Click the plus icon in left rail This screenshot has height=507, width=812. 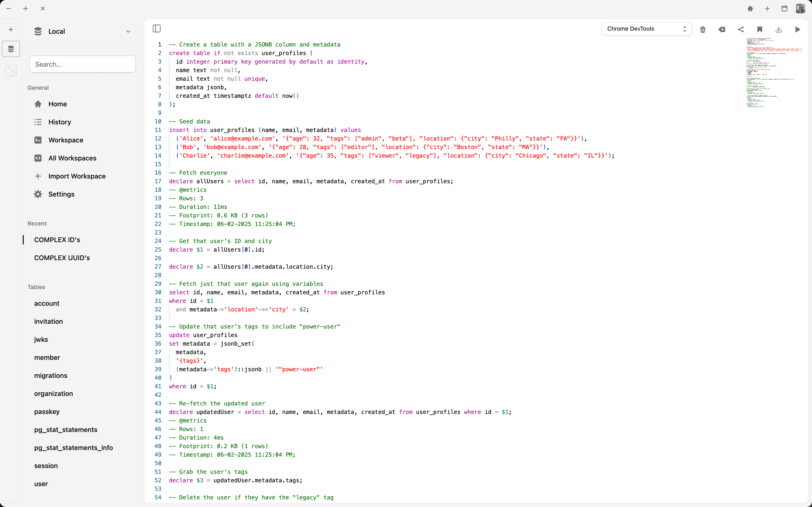point(11,29)
